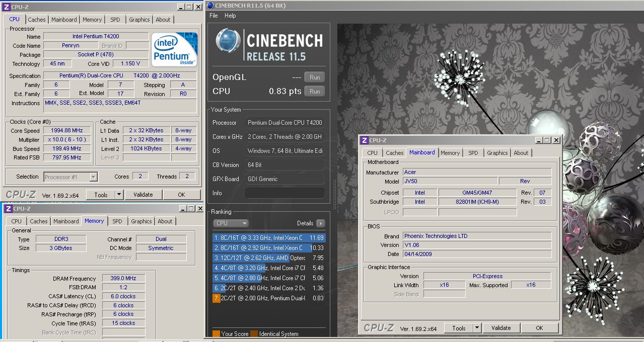Switch to SPD tab in CPU window
This screenshot has height=342, width=644.
click(x=115, y=20)
